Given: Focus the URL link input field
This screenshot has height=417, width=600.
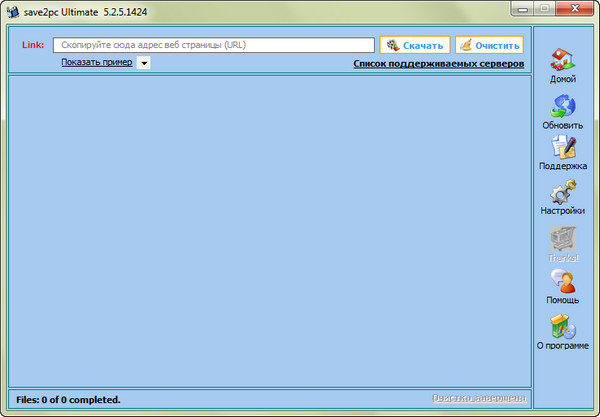Looking at the screenshot, I should click(x=214, y=45).
